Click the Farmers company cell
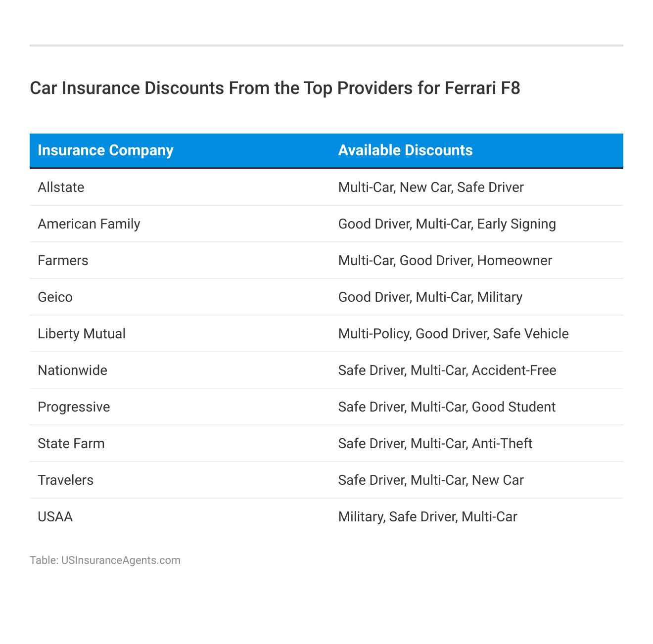653x644 pixels. (63, 261)
